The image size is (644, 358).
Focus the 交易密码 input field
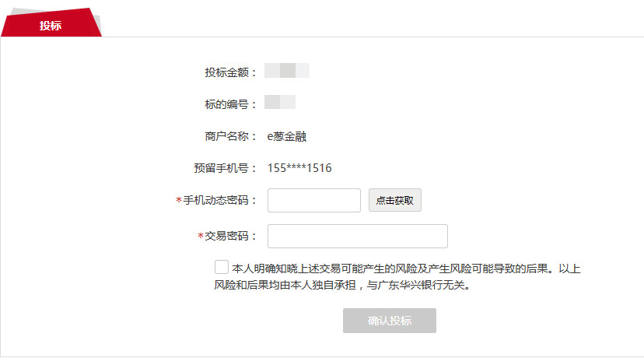(x=357, y=236)
